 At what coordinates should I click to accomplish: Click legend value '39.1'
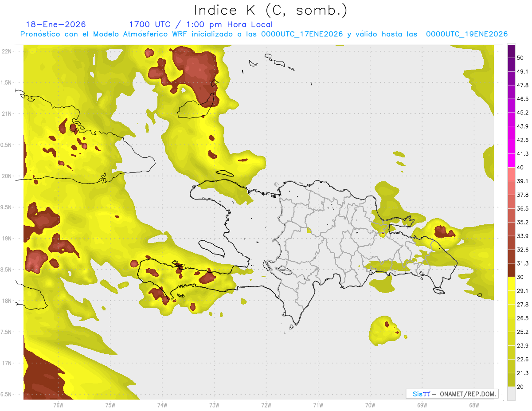coord(523,181)
